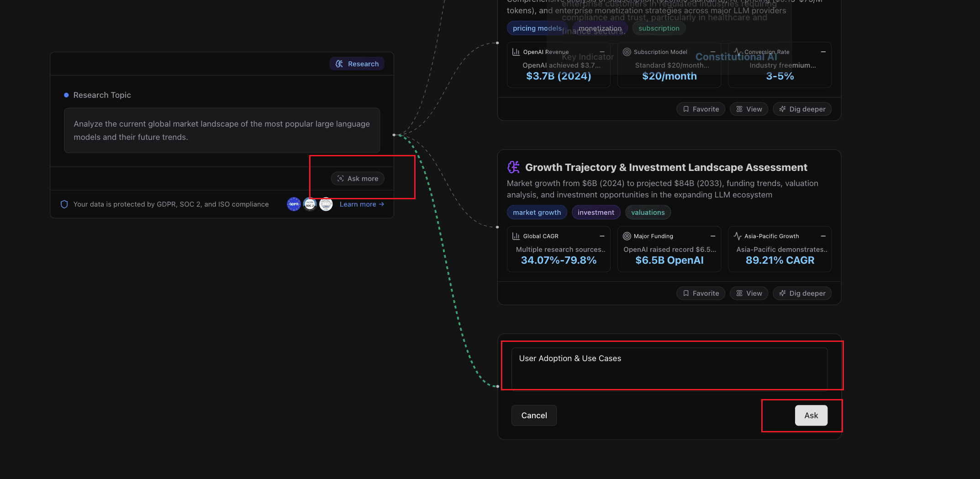Viewport: 980px width, 479px height.
Task: Click the Subscription Model target icon
Action: tap(627, 52)
